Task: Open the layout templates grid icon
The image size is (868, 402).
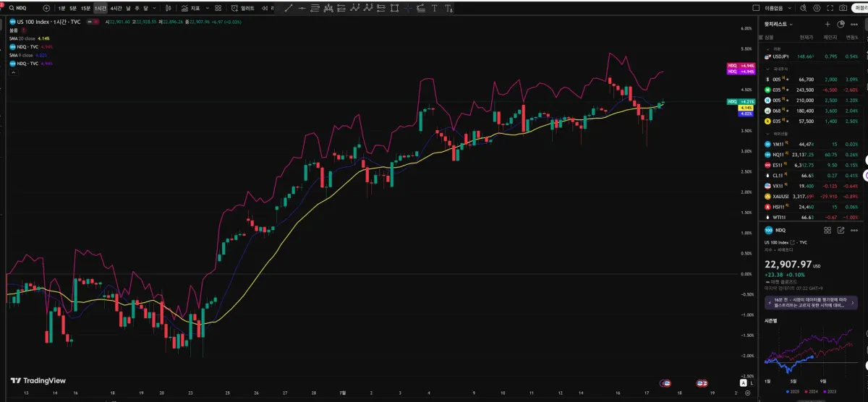Action: coord(218,8)
